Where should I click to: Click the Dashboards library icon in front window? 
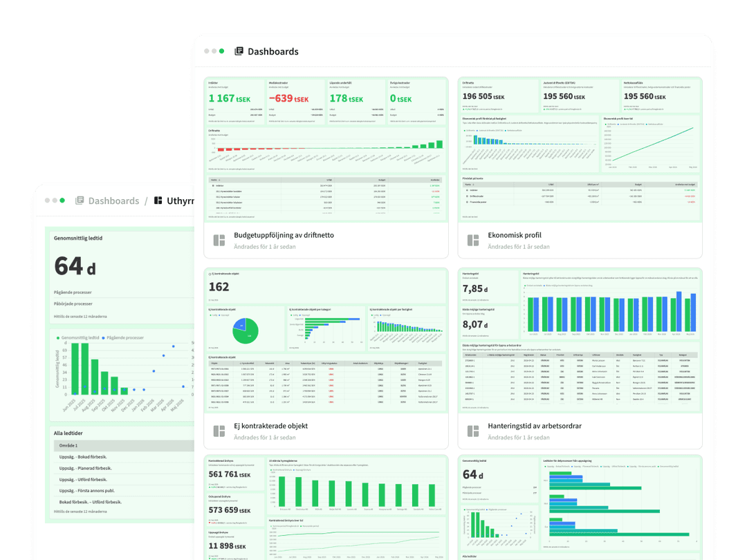point(239,51)
